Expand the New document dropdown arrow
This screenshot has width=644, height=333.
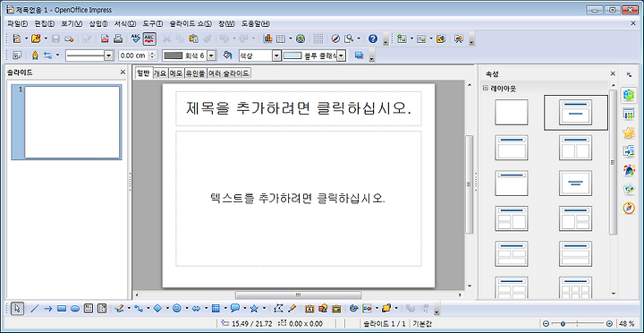(26, 38)
